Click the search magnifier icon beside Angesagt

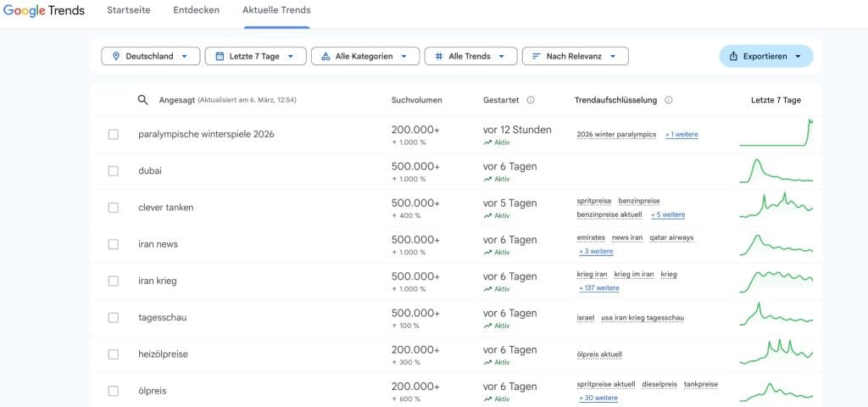pyautogui.click(x=143, y=100)
